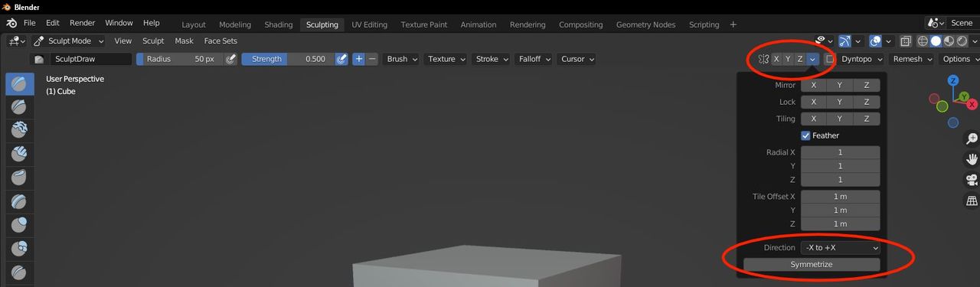
Task: Open the Edit menu
Action: tap(52, 24)
